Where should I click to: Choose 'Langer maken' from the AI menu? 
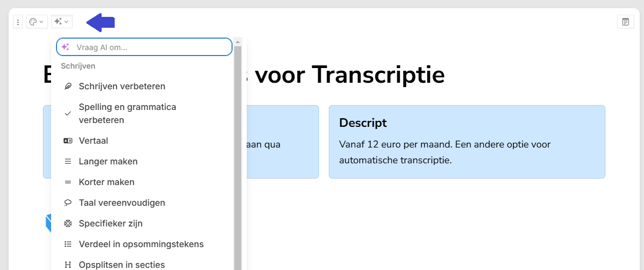point(108,162)
